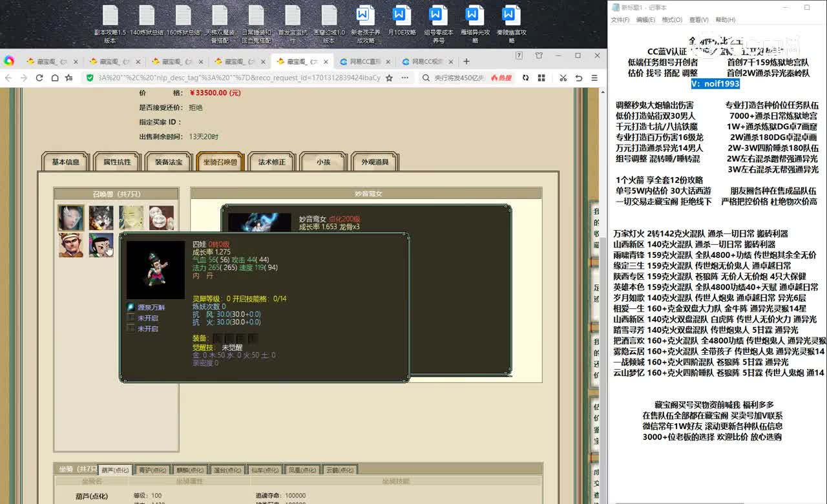Select the monkey king summon portrait
This screenshot has height=504, width=827.
[71, 245]
